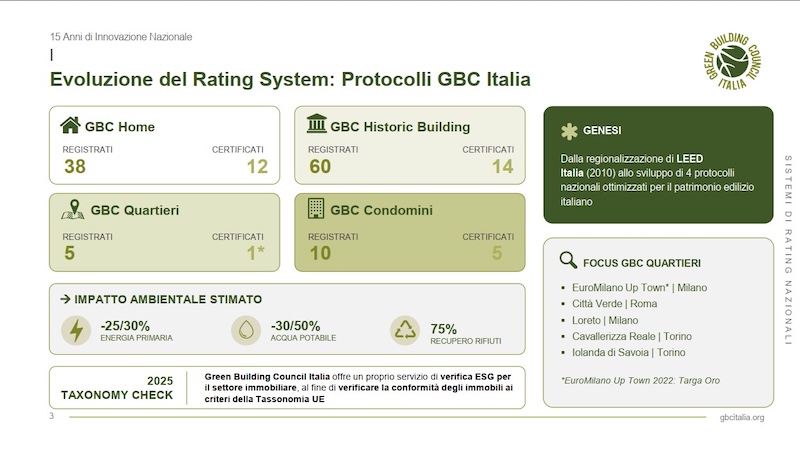Click the GBC Home house icon

pos(70,126)
